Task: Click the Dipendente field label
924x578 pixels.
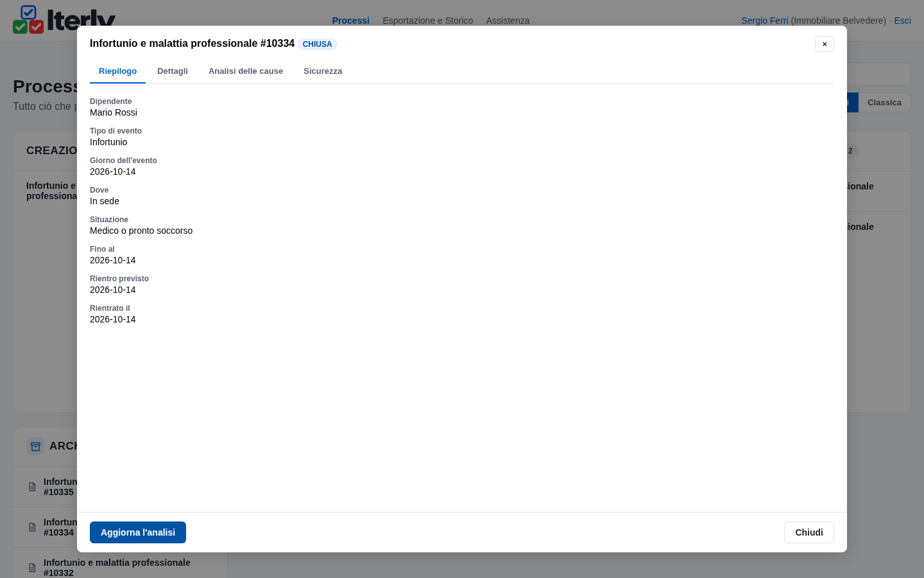Action: click(x=111, y=101)
